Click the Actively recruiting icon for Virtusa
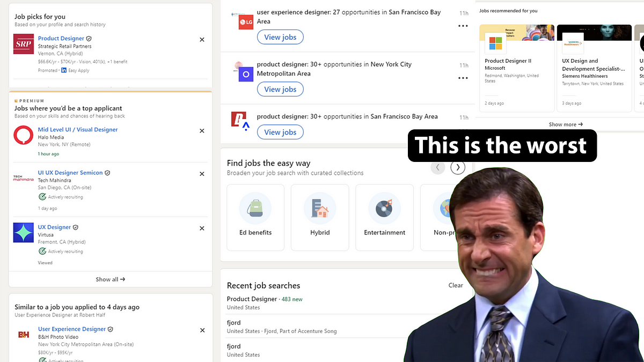Image resolution: width=644 pixels, height=362 pixels. click(x=42, y=251)
